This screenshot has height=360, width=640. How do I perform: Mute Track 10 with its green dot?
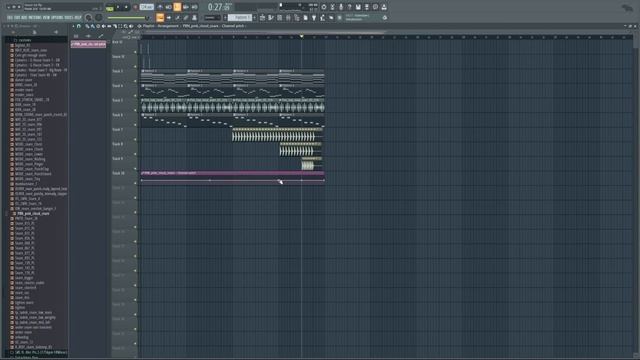point(135,183)
